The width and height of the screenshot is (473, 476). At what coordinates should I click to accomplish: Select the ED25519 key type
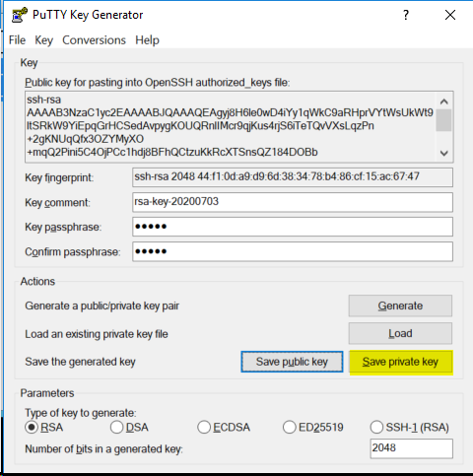click(x=290, y=427)
